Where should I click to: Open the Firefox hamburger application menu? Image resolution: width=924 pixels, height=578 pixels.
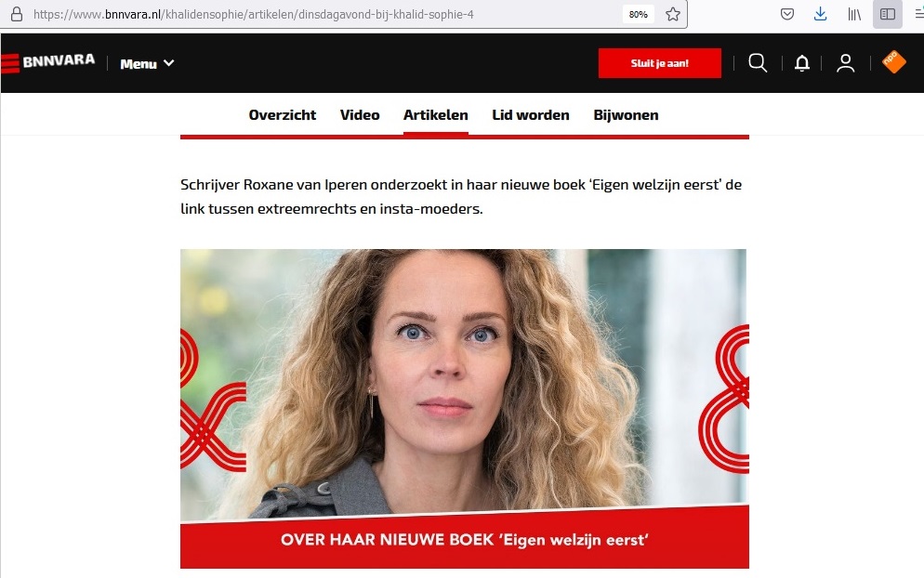(918, 14)
